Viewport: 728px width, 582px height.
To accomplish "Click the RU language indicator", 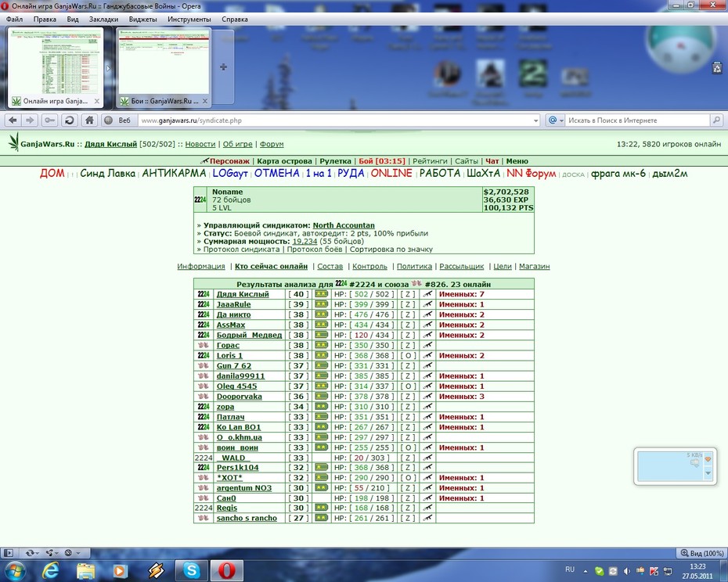I will (570, 569).
